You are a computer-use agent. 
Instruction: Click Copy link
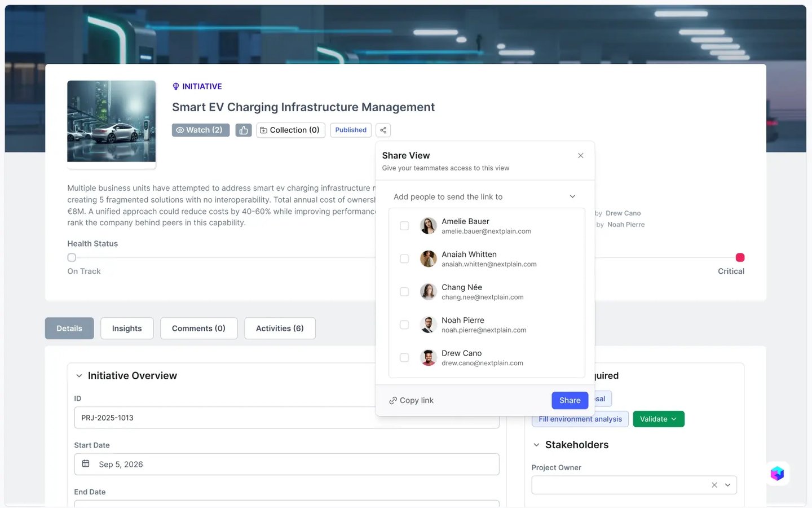(x=412, y=400)
